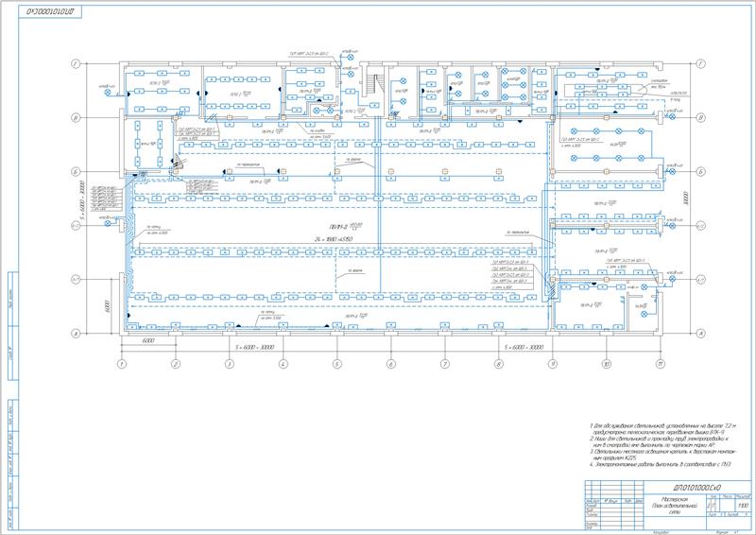The image size is (756, 535).
Task: Click the title block sheet name text
Action: [675, 506]
